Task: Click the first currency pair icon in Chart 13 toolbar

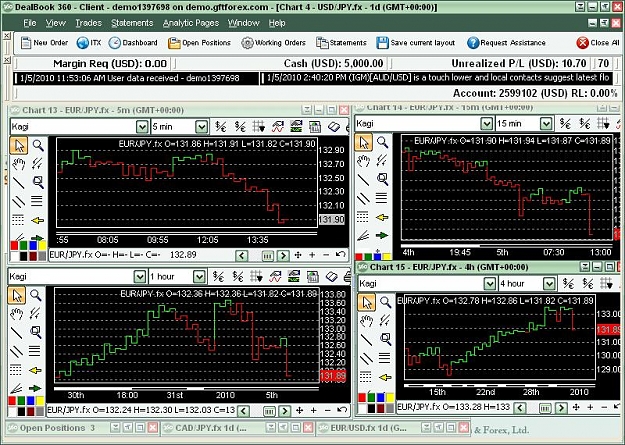Action: pos(220,127)
